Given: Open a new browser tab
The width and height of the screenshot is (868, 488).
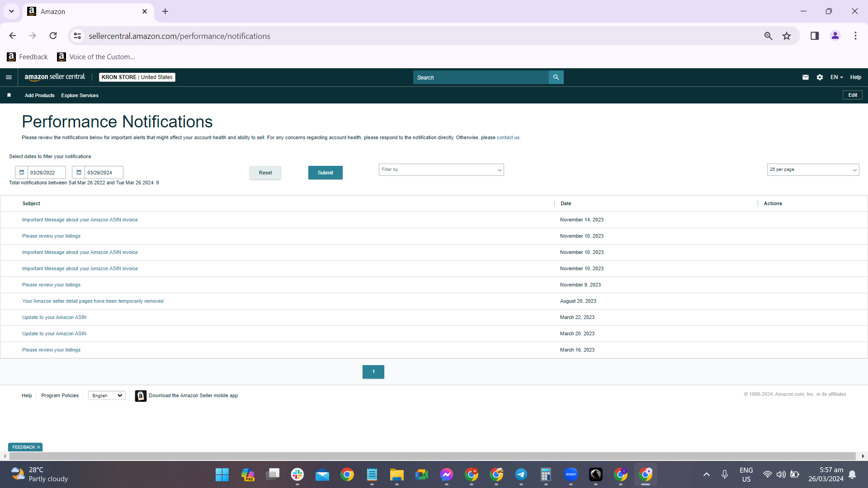Looking at the screenshot, I should coord(165,11).
